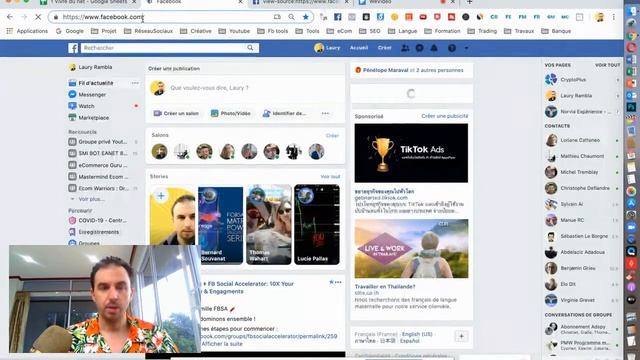Viewport: 640px width, 360px height.
Task: Click the Facebook logo in the header
Action: point(73,48)
